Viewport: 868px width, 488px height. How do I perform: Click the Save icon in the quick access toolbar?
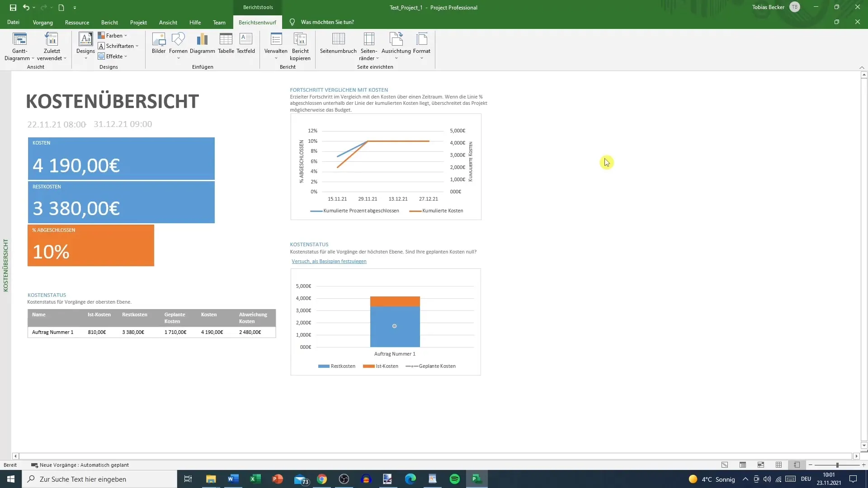coord(13,7)
